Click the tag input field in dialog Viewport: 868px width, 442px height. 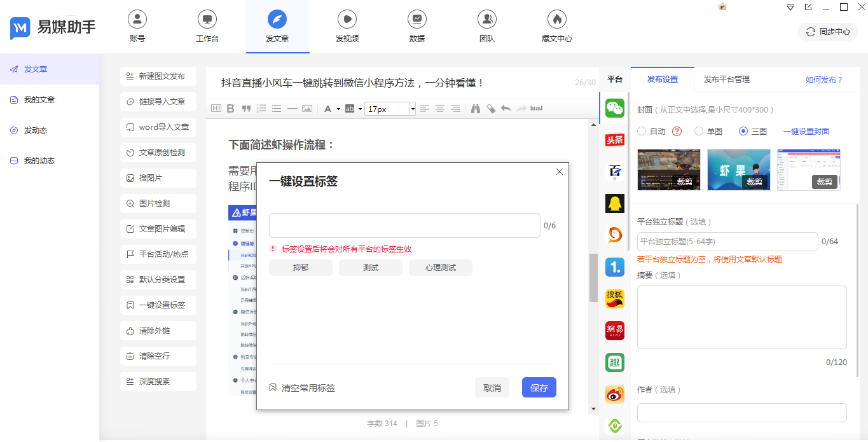[404, 225]
